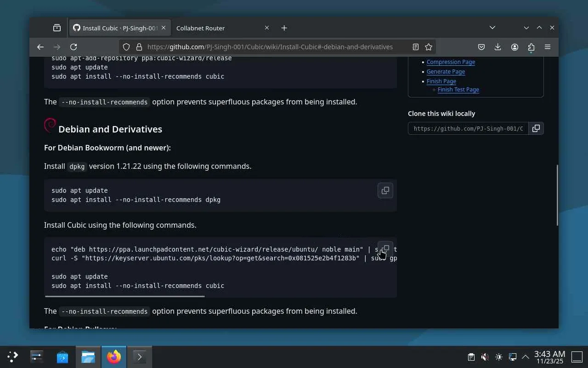The image size is (588, 368).
Task: Save page to Pocket
Action: point(481,47)
